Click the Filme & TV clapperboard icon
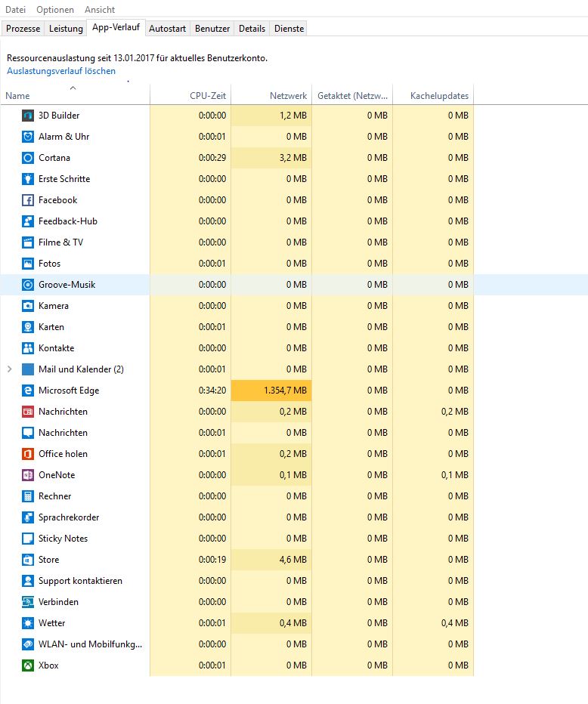 tap(28, 242)
